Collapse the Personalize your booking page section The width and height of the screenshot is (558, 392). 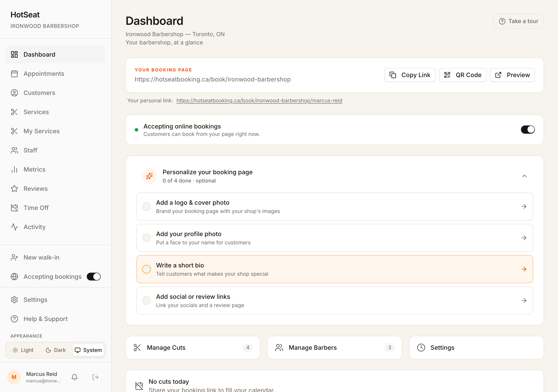[524, 176]
